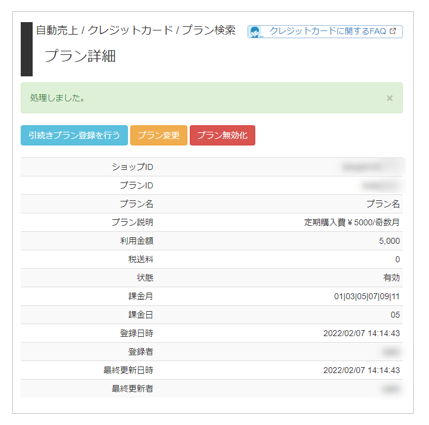429x425 pixels.
Task: Click the 定期購入費 ¥5000/奇数月 value
Action: coord(352,222)
